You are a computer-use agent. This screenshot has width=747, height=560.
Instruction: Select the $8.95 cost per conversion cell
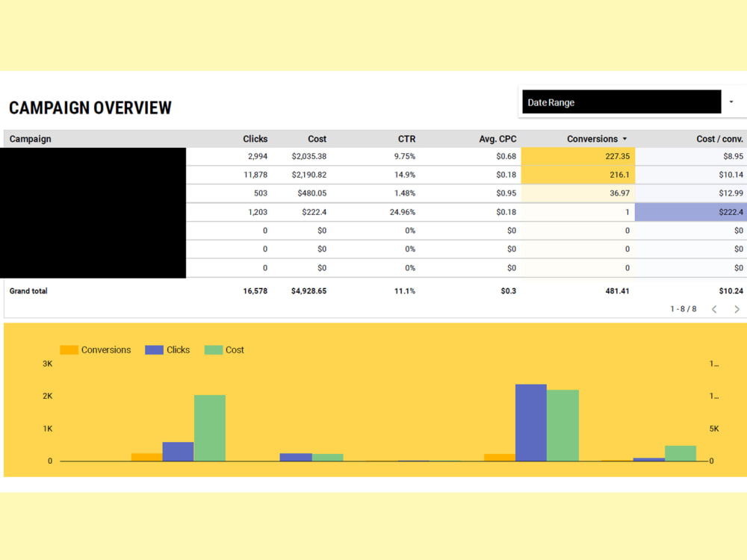733,156
